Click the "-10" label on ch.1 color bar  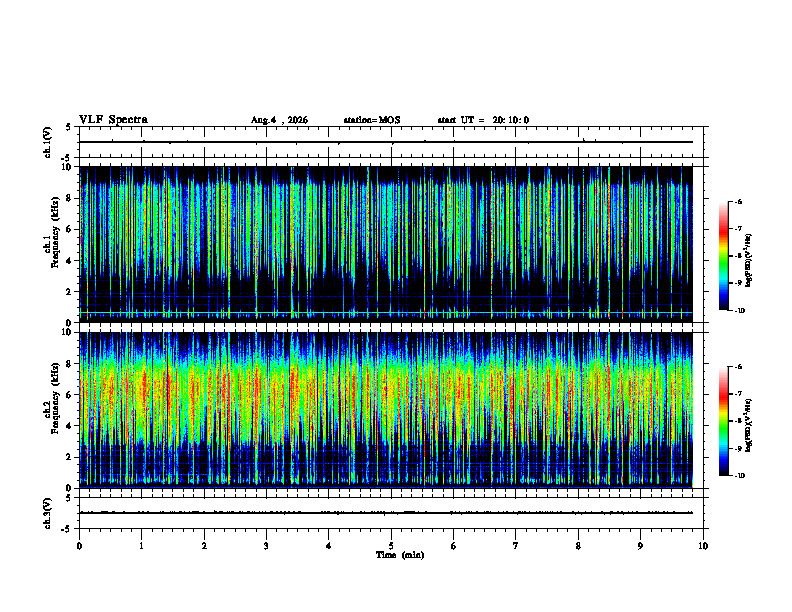tap(740, 311)
